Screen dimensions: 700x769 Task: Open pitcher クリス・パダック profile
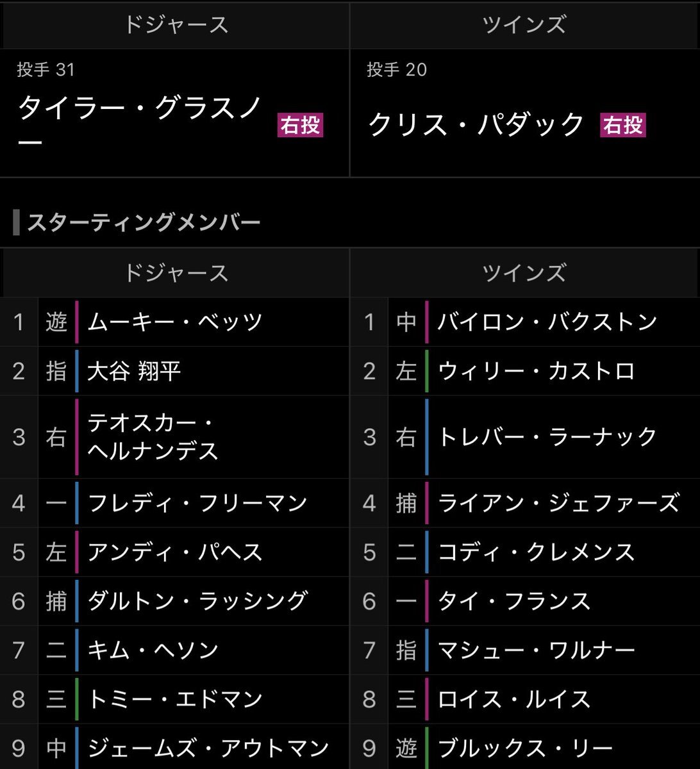point(476,124)
